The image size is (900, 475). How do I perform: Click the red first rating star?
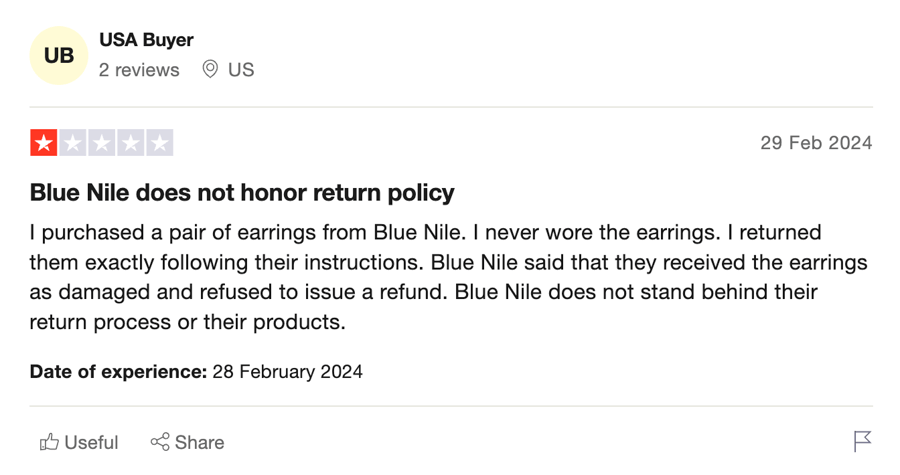tap(44, 143)
